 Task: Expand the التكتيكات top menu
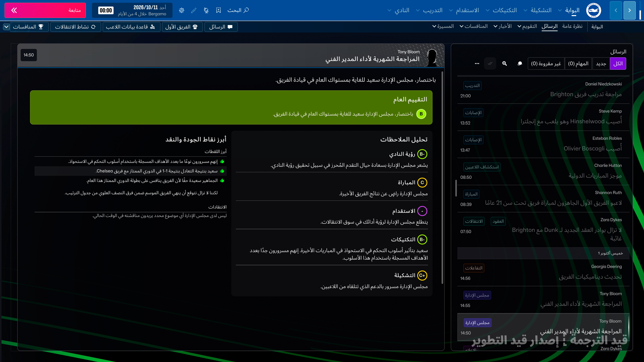[501, 10]
